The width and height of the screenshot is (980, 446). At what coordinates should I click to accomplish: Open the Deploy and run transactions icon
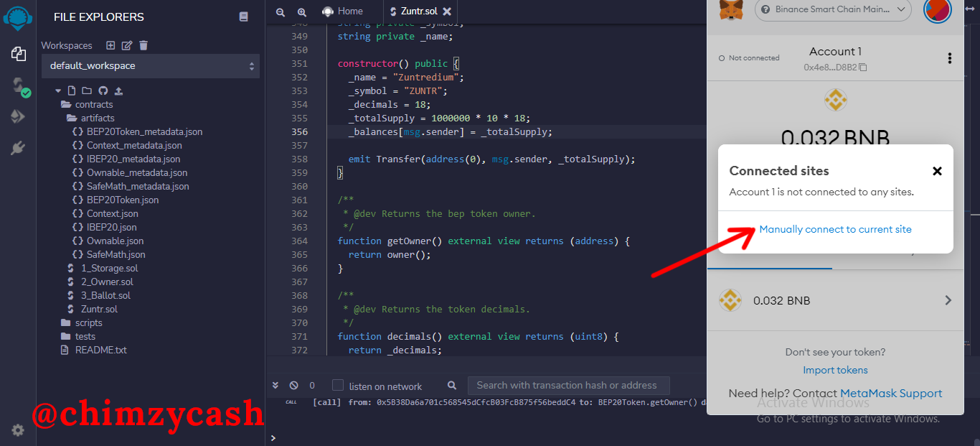19,117
